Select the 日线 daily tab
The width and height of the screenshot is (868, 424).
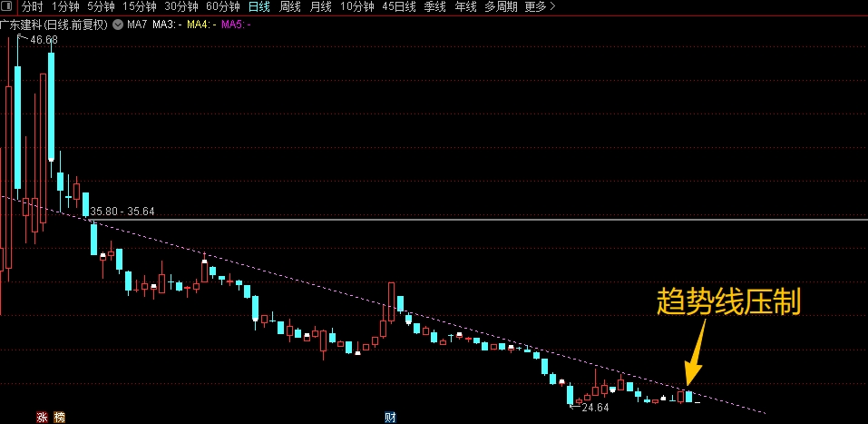pyautogui.click(x=259, y=7)
